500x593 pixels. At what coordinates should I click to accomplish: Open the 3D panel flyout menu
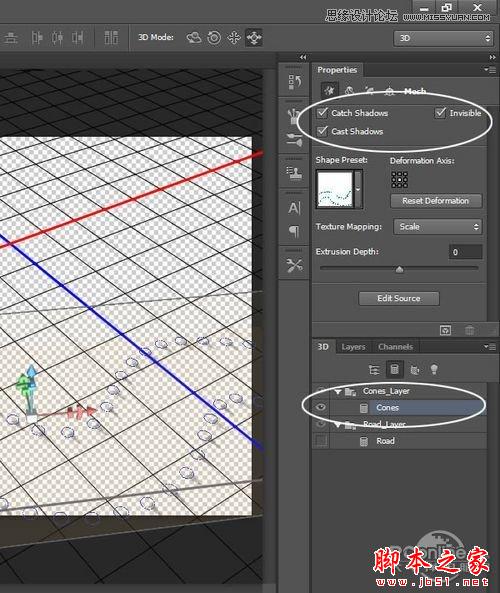[x=490, y=346]
